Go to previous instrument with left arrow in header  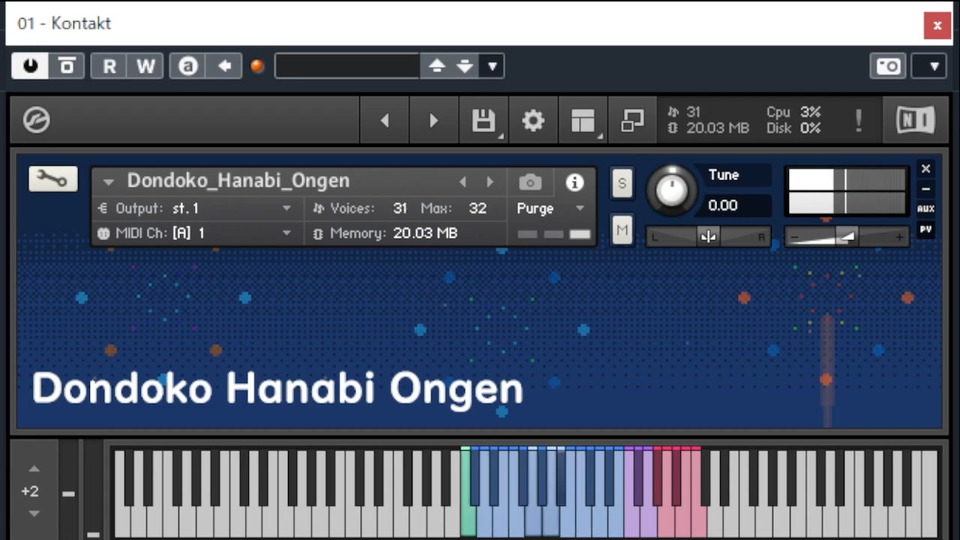384,120
